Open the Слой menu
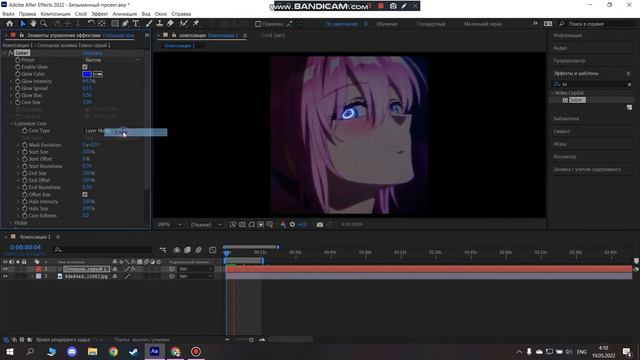Image resolution: width=640 pixels, height=360 pixels. [80, 14]
